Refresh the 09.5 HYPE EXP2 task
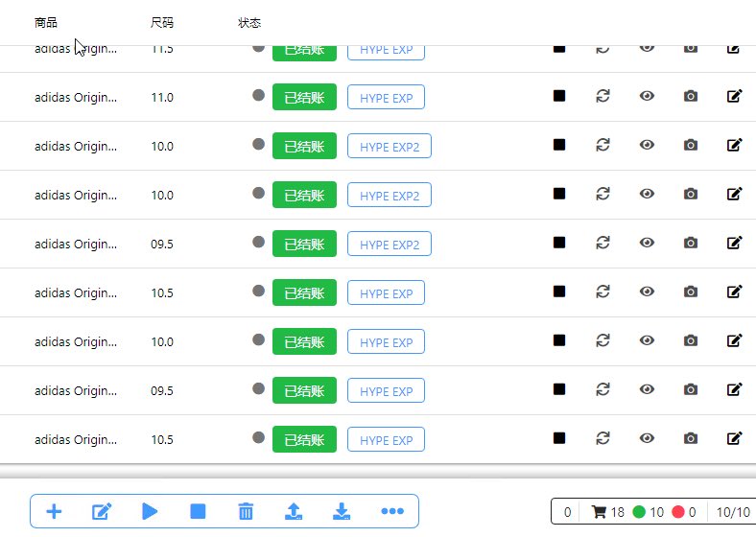Viewport: 756px width, 537px height. pos(602,243)
